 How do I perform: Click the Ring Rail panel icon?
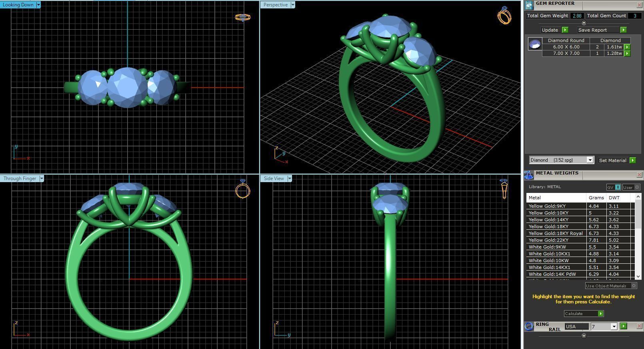pos(529,326)
